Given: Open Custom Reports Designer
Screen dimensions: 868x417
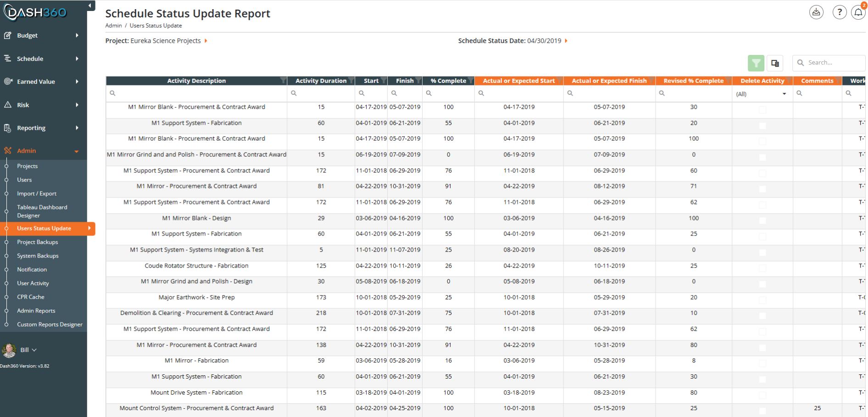Looking at the screenshot, I should [x=50, y=324].
